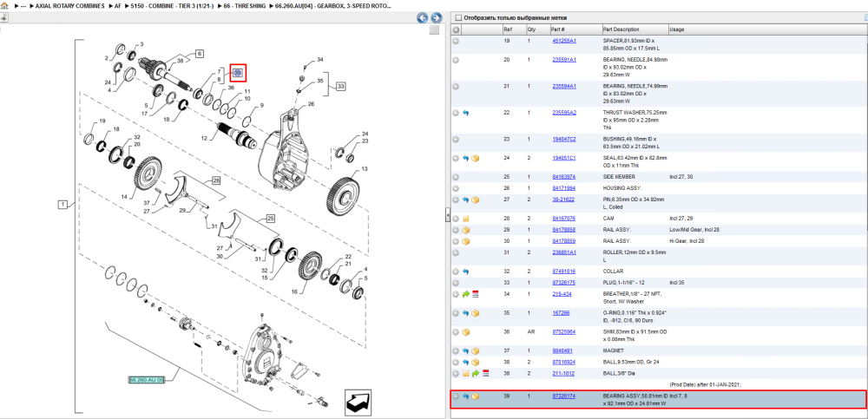This screenshot has height=419, width=868.
Task: Open 66.260.AU 05 reference label in diagram
Action: [147, 380]
